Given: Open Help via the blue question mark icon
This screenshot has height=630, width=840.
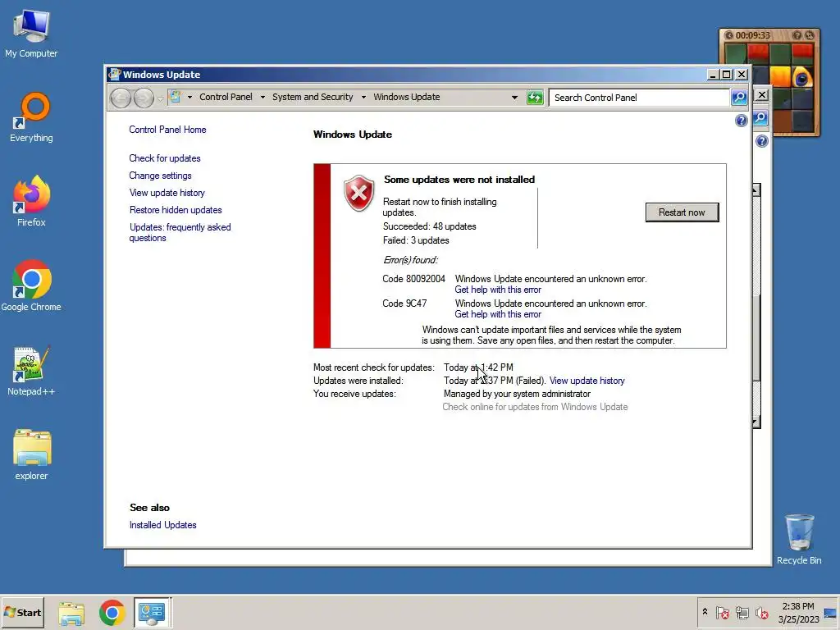Looking at the screenshot, I should point(741,121).
